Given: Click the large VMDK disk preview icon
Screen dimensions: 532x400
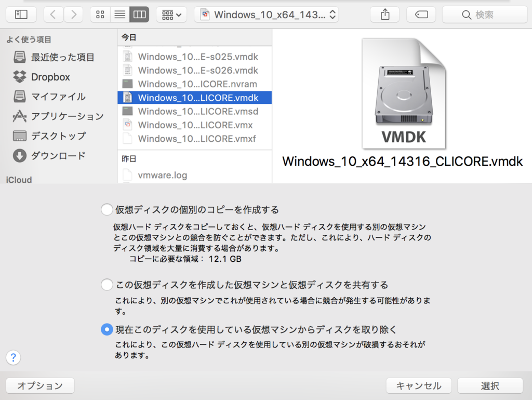Looking at the screenshot, I should click(x=403, y=94).
